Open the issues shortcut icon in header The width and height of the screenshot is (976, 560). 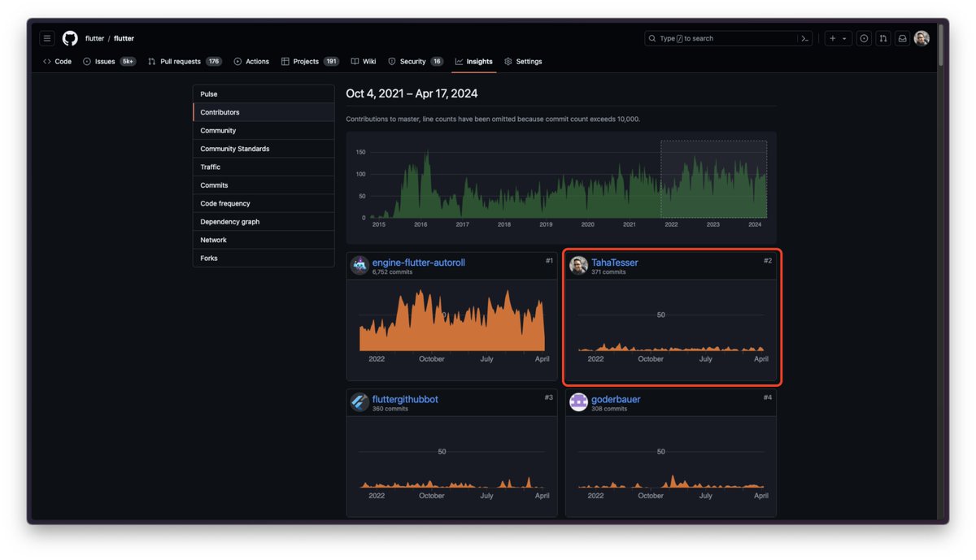[x=864, y=38]
